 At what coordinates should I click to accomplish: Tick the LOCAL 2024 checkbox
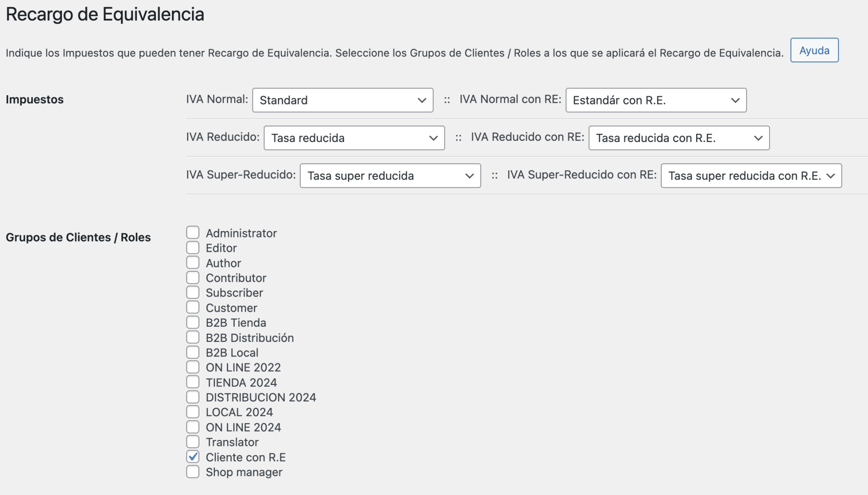[x=193, y=412]
